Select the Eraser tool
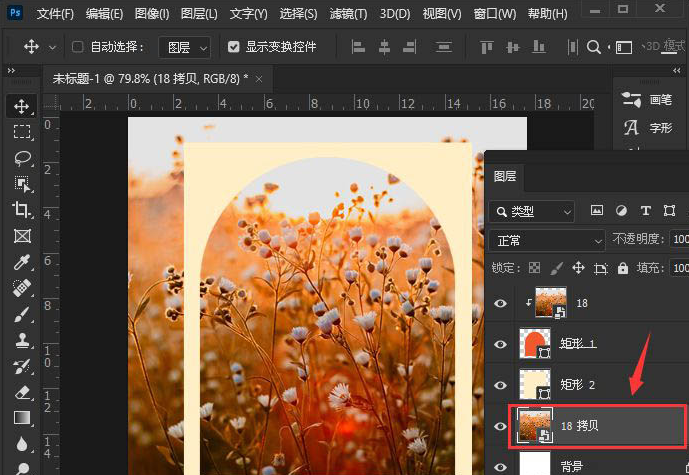 click(22, 392)
